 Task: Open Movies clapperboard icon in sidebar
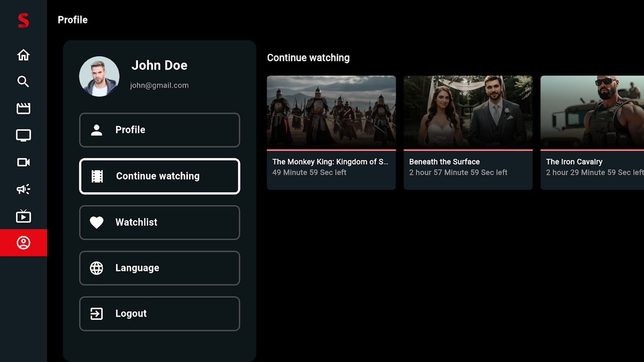tap(24, 109)
